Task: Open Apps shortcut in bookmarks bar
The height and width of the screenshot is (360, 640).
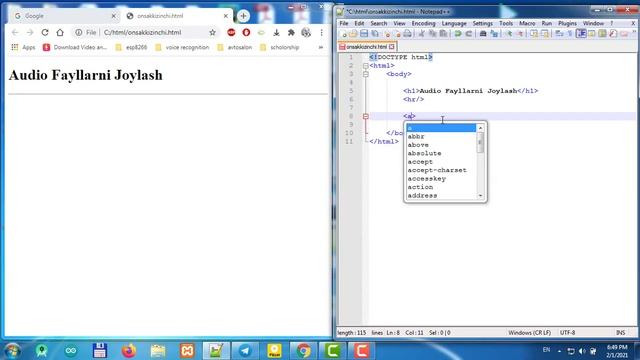Action: (x=23, y=47)
